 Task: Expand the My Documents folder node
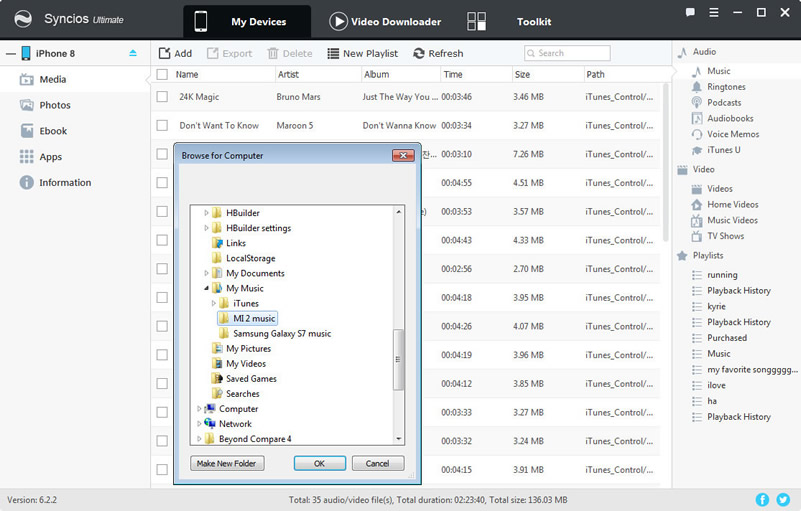206,273
